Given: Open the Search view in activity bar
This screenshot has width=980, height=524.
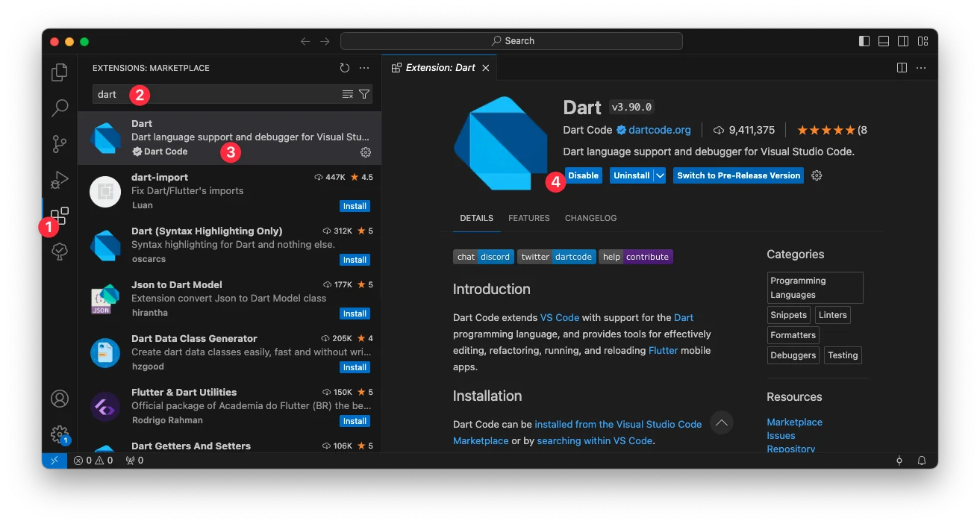Looking at the screenshot, I should point(60,108).
